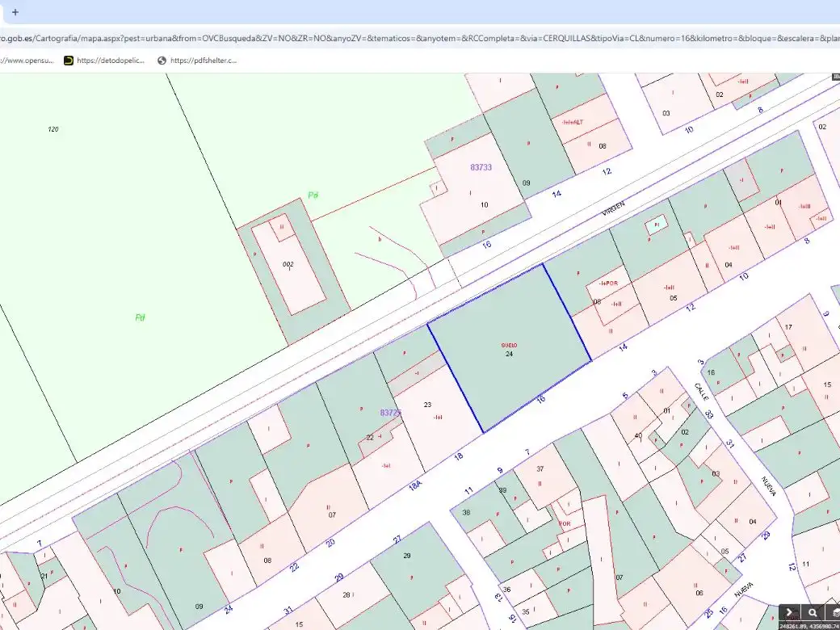The width and height of the screenshot is (840, 630).
Task: Select the parcel labeled 89
Action: pos(502,490)
